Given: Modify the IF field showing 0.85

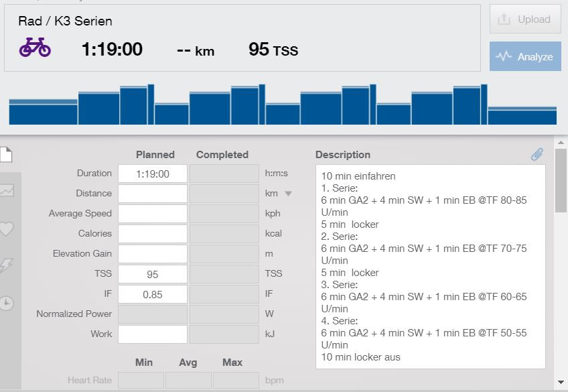Looking at the screenshot, I should coord(154,293).
